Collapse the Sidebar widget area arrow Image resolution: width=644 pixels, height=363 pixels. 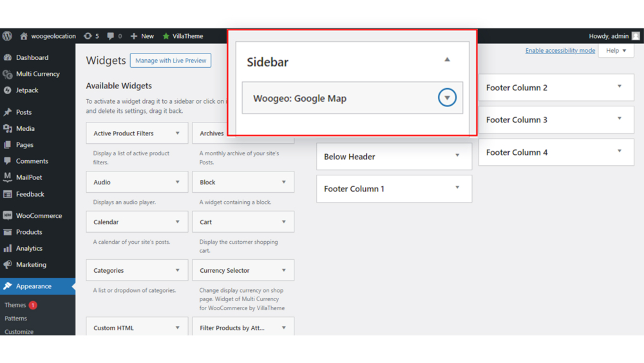click(x=447, y=60)
